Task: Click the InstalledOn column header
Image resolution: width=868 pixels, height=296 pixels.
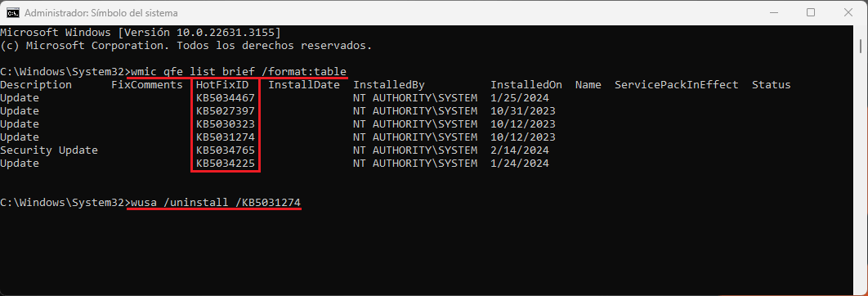Action: 526,85
